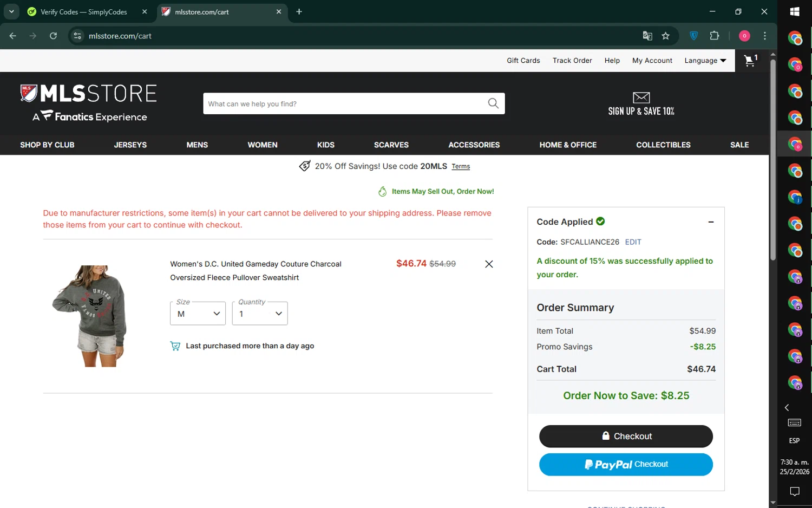Image resolution: width=812 pixels, height=508 pixels.
Task: Click the touch keyboard icon in the taskbar
Action: tap(795, 422)
